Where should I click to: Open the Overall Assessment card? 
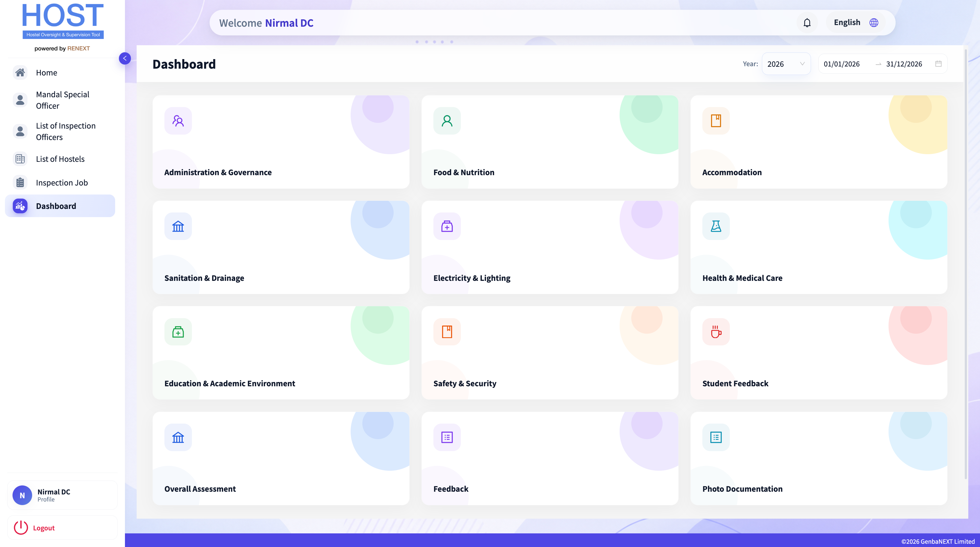[281, 459]
